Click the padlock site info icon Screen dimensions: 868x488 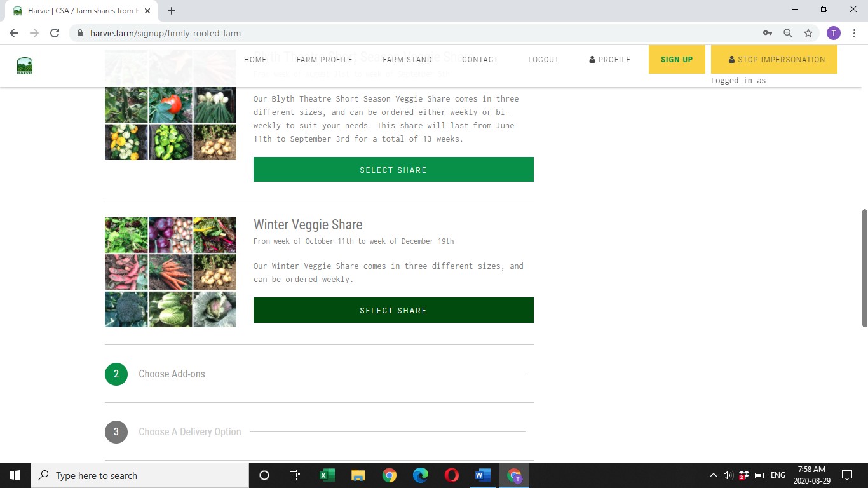pyautogui.click(x=80, y=33)
